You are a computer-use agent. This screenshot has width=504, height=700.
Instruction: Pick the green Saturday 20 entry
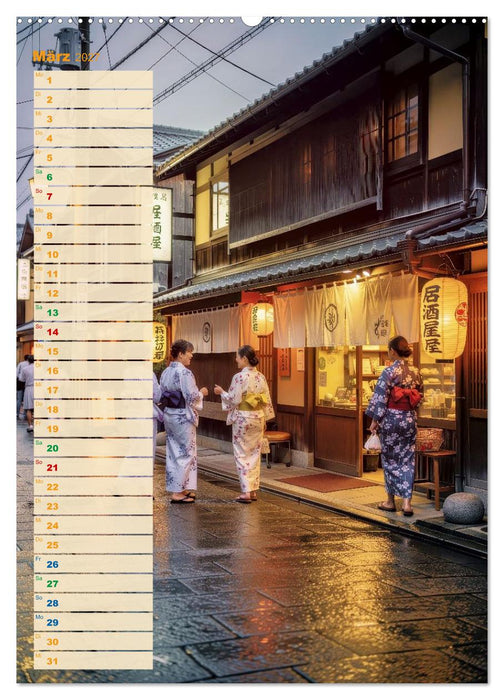[93, 448]
